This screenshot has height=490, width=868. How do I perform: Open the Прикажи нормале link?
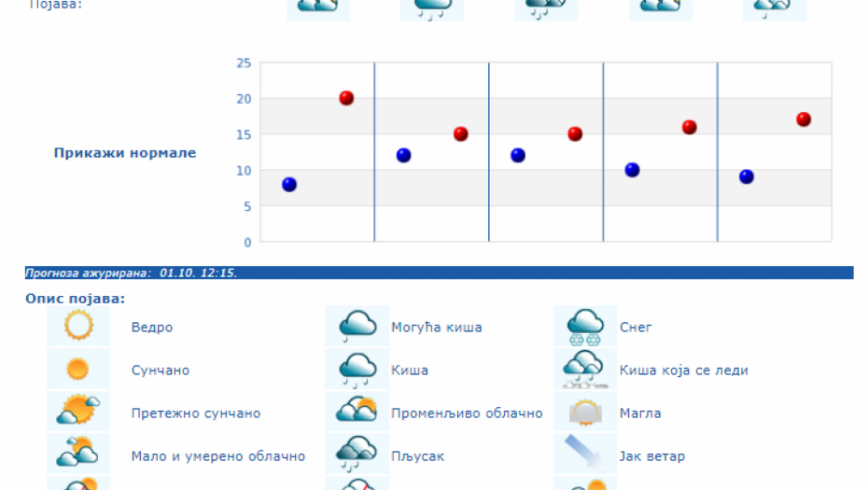[125, 153]
